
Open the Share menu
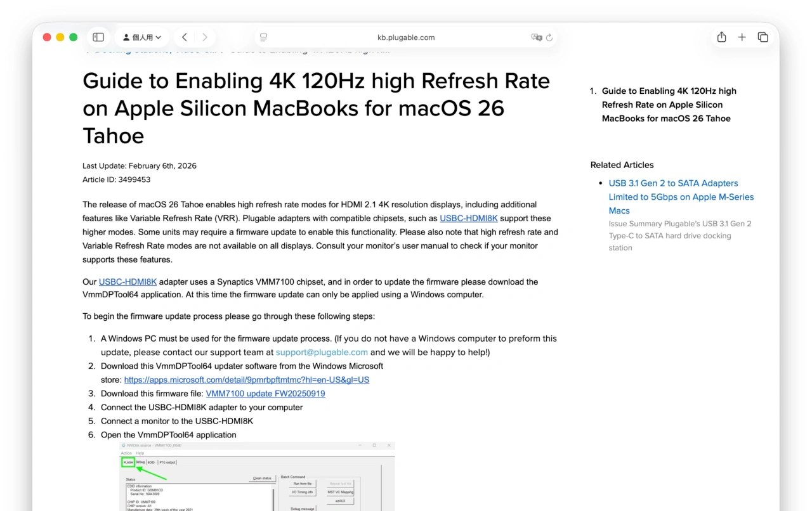click(x=721, y=37)
